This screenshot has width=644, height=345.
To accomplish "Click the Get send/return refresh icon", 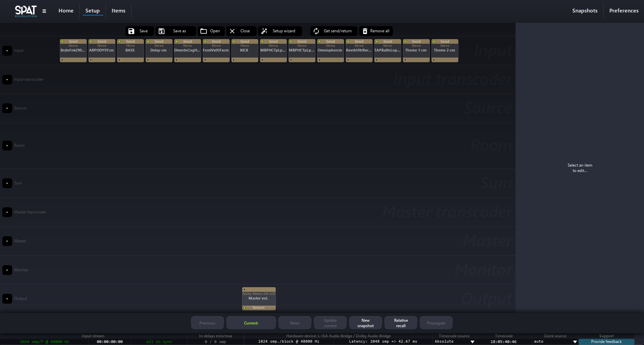I will 316,31.
